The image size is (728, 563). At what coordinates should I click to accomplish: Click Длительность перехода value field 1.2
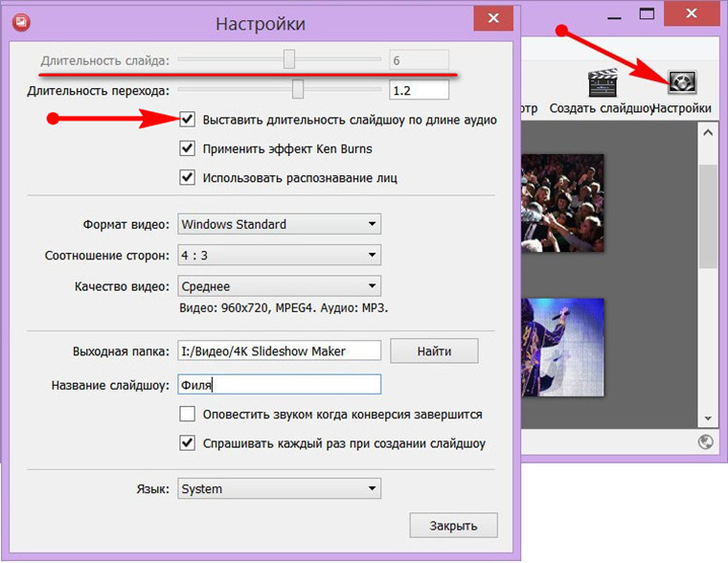[x=419, y=90]
